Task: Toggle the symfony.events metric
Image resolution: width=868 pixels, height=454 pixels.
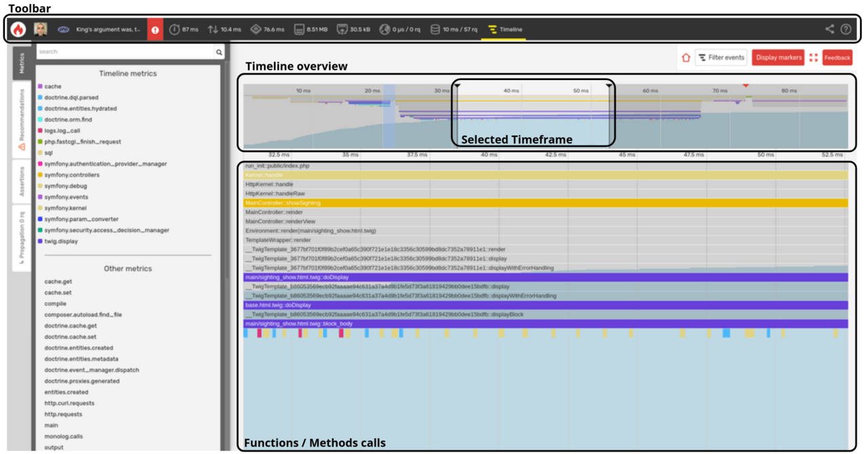Action: pyautogui.click(x=66, y=197)
